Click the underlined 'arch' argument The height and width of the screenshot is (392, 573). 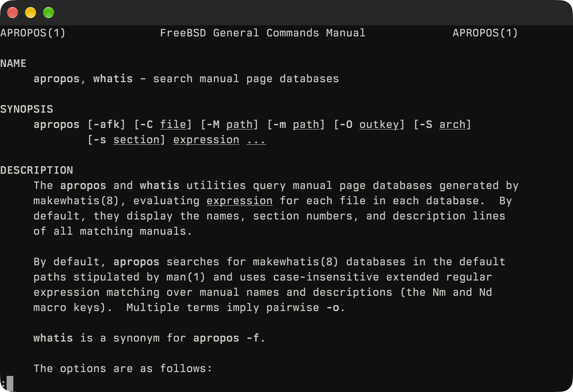coord(452,124)
